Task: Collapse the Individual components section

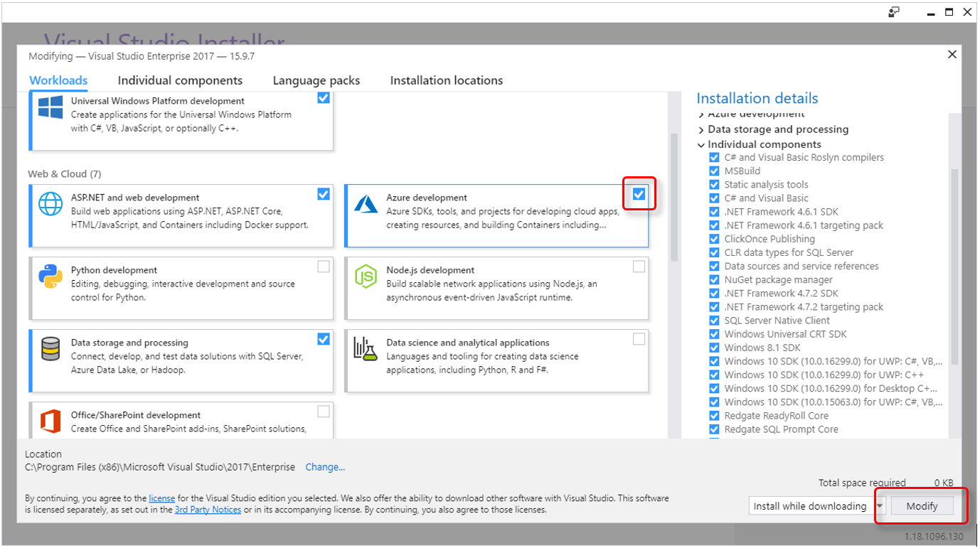Action: (701, 145)
